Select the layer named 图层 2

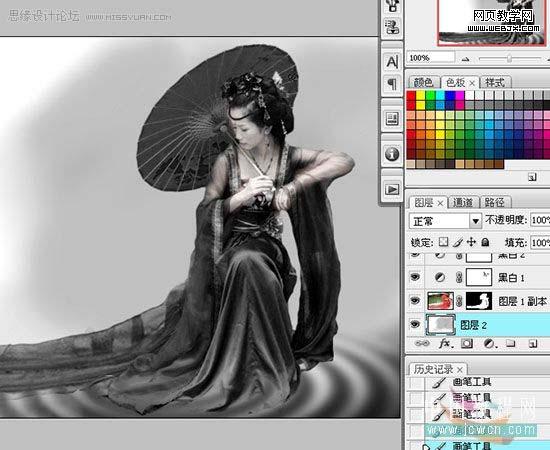point(474,325)
